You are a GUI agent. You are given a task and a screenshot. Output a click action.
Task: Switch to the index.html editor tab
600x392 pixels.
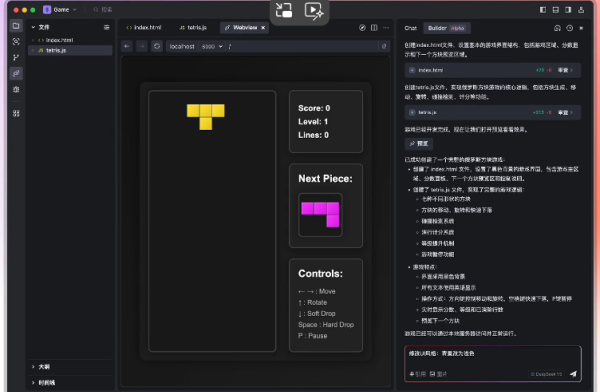coord(144,28)
